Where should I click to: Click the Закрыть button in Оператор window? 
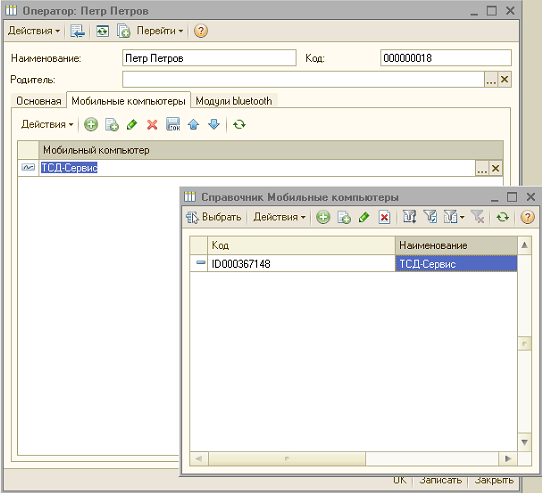coord(494,481)
